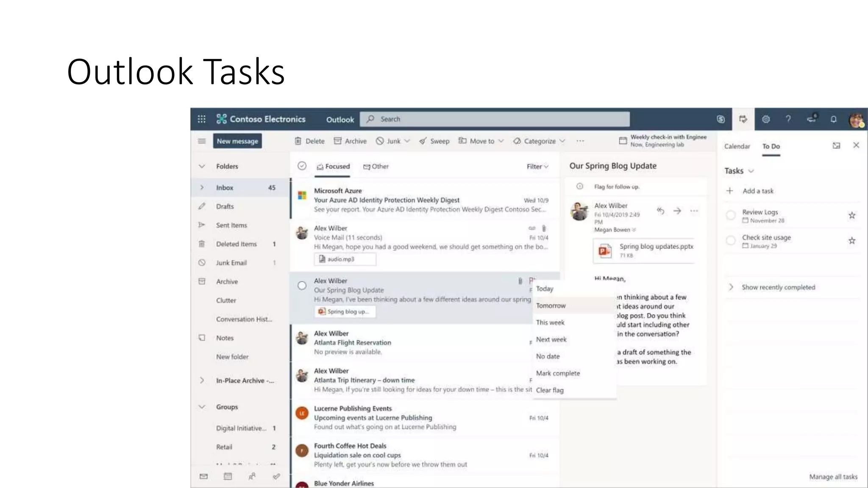Collapse navigation pane hamburger icon
The width and height of the screenshot is (868, 488).
pos(202,141)
